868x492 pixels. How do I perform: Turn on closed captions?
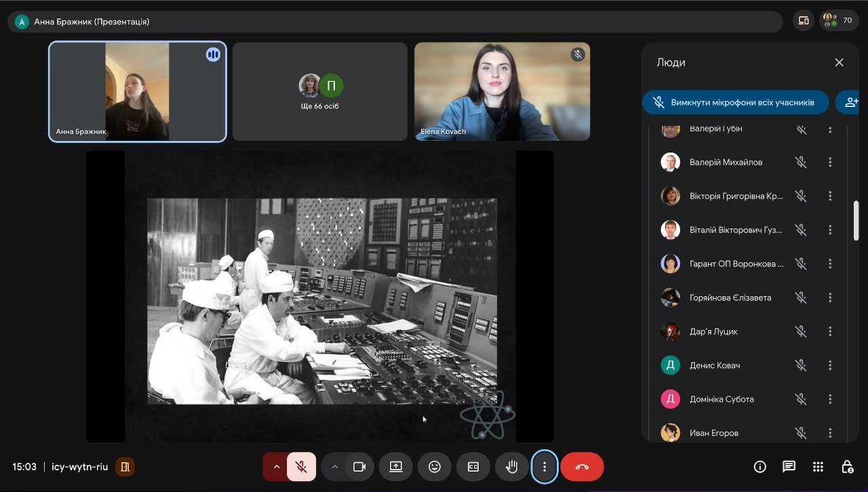473,466
